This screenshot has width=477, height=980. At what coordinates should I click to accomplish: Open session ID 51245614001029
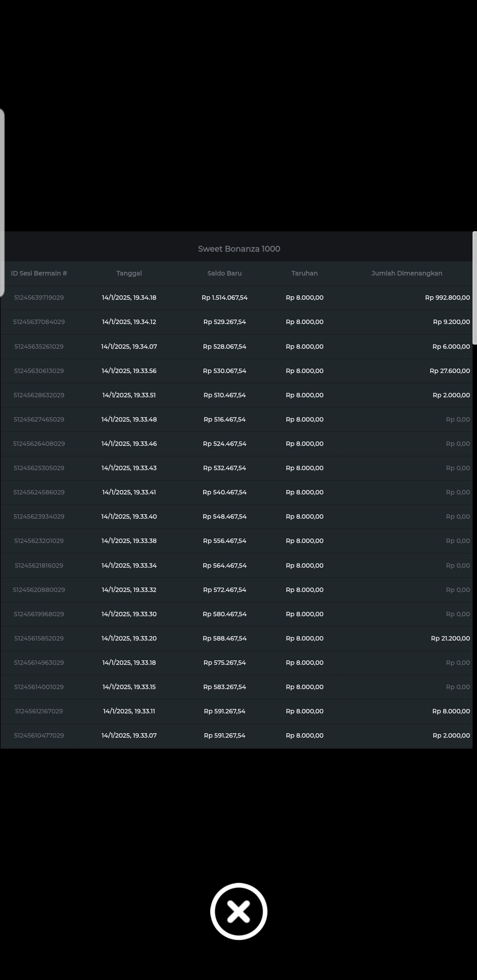39,687
